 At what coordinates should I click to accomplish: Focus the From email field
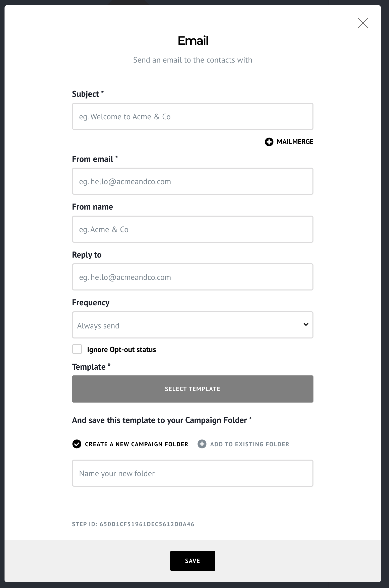(193, 181)
